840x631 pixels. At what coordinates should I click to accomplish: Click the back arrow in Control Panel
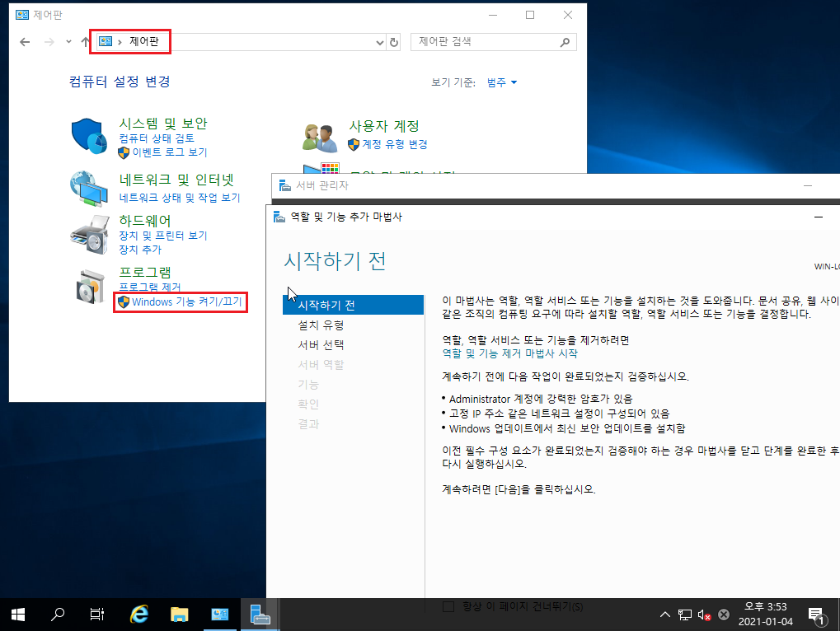(25, 42)
